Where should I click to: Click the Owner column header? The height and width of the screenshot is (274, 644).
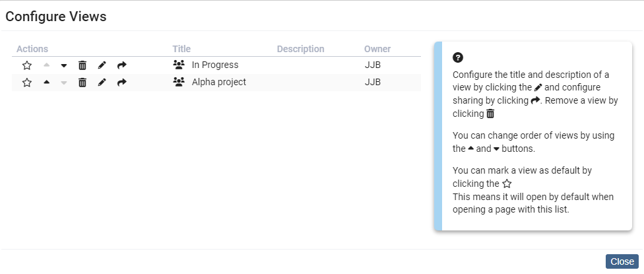click(x=377, y=49)
